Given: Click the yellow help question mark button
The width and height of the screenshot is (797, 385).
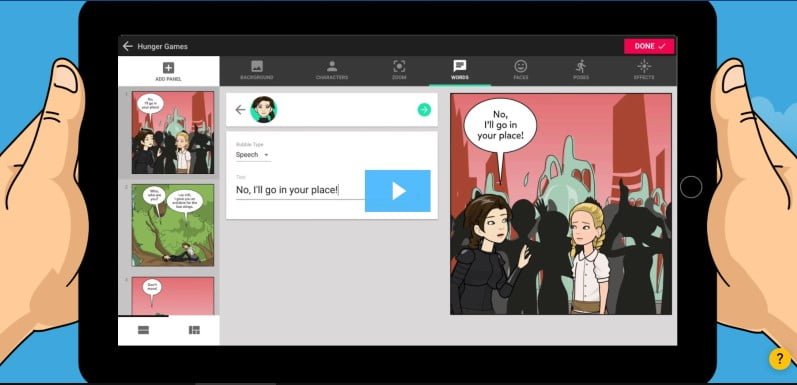Looking at the screenshot, I should pos(780,359).
